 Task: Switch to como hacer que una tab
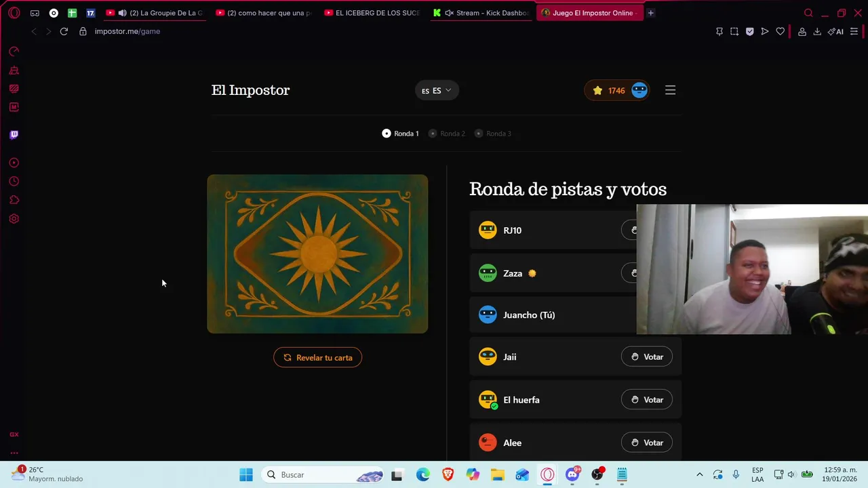tap(264, 13)
